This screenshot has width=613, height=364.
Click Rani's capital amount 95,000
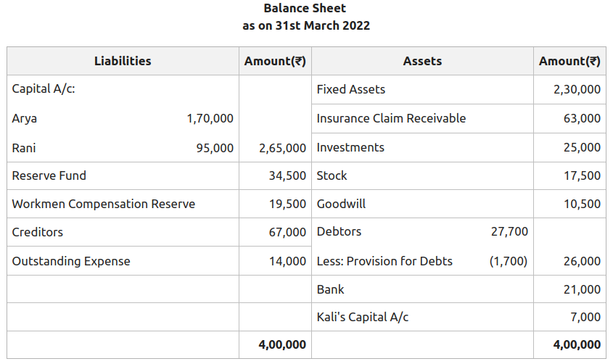(215, 147)
